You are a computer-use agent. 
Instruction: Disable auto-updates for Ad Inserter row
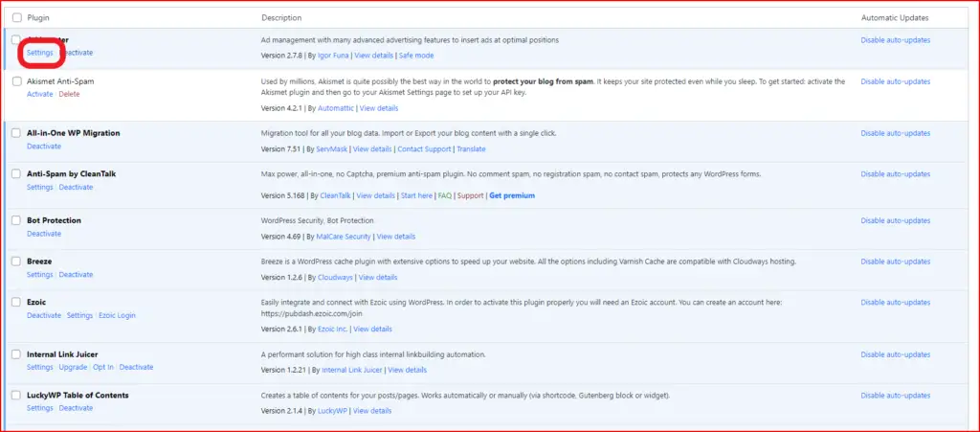coord(895,40)
